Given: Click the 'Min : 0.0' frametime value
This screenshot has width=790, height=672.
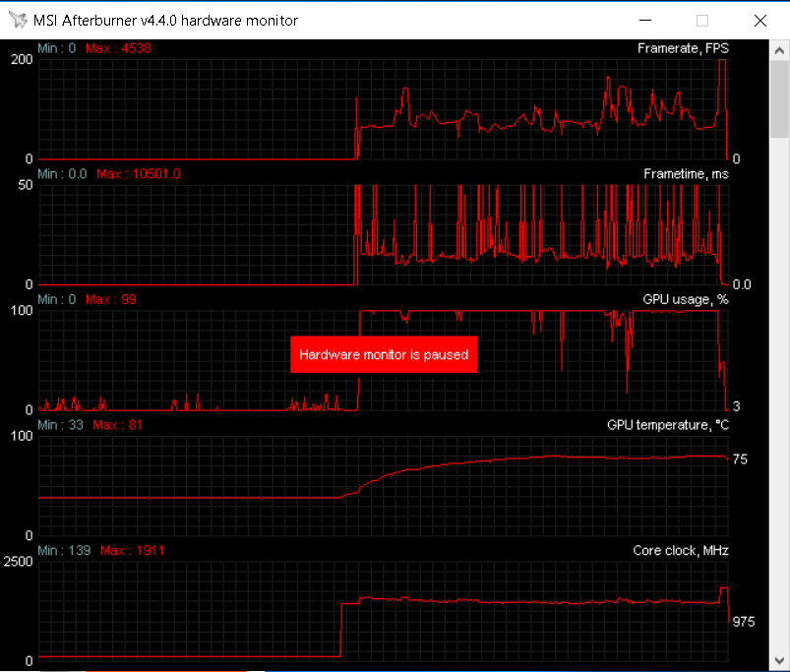Looking at the screenshot, I should coord(62,174).
